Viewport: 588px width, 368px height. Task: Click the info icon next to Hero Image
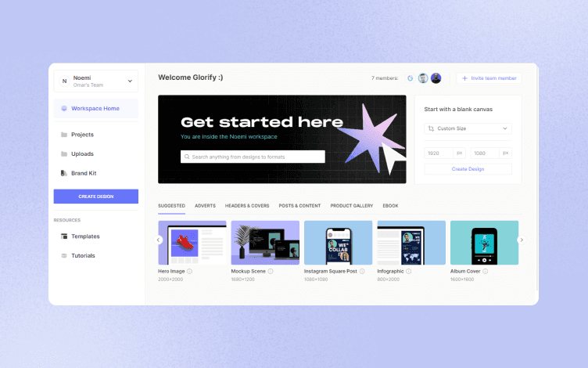pyautogui.click(x=189, y=271)
